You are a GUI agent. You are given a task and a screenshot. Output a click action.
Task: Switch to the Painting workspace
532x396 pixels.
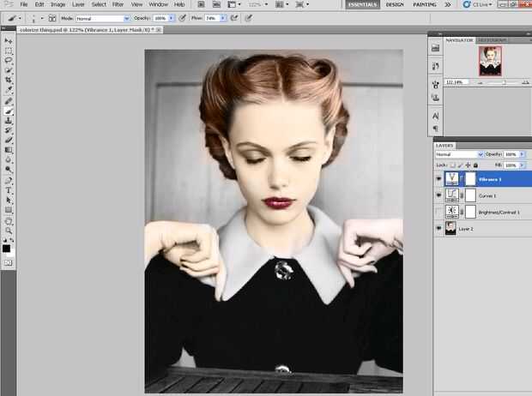[x=425, y=4]
